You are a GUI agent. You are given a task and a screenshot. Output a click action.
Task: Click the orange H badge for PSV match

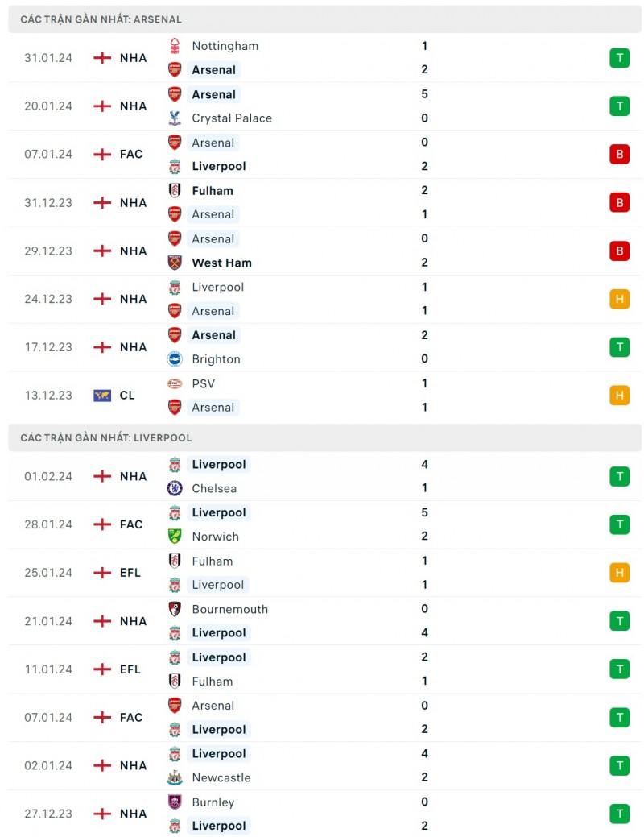(x=619, y=396)
